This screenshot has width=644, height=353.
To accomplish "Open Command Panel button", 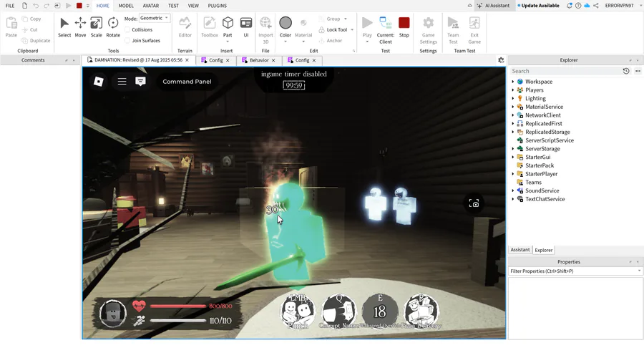I will point(187,82).
